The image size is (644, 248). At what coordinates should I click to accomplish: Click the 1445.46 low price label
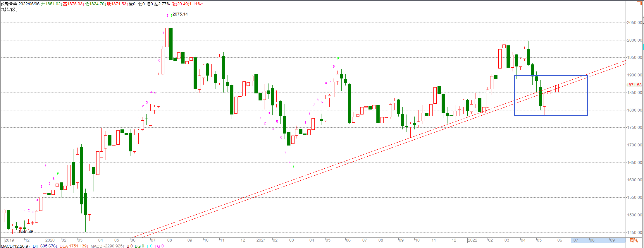tap(26, 232)
